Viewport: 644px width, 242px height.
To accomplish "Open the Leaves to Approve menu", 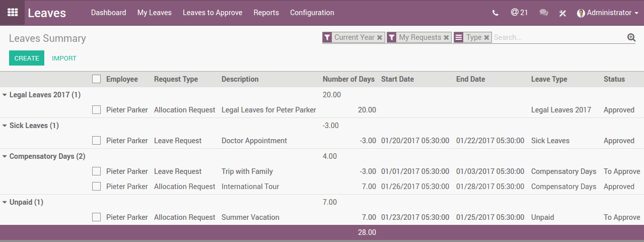I will [212, 13].
